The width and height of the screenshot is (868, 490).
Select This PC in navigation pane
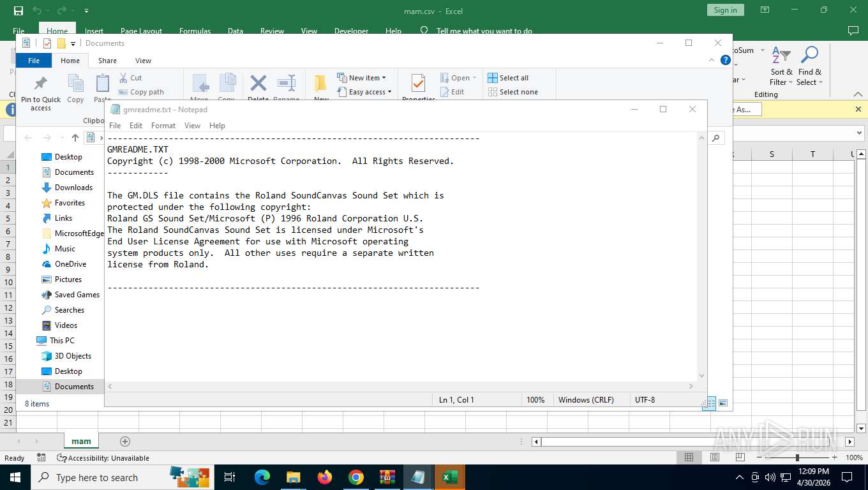click(62, 341)
